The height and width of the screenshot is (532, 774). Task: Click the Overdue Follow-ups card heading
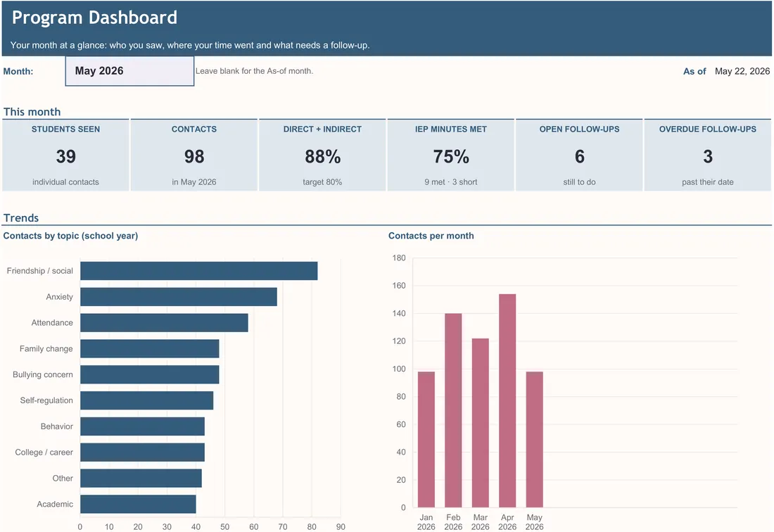tap(707, 129)
